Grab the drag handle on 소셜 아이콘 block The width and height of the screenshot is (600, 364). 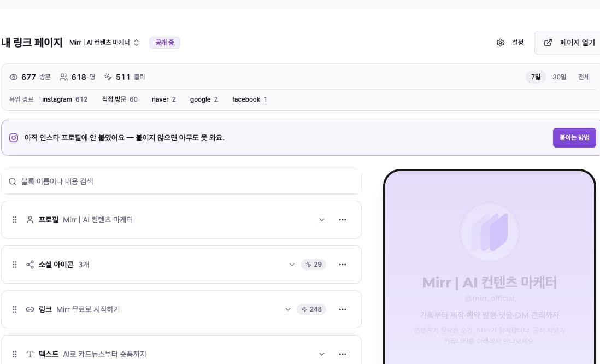15,265
